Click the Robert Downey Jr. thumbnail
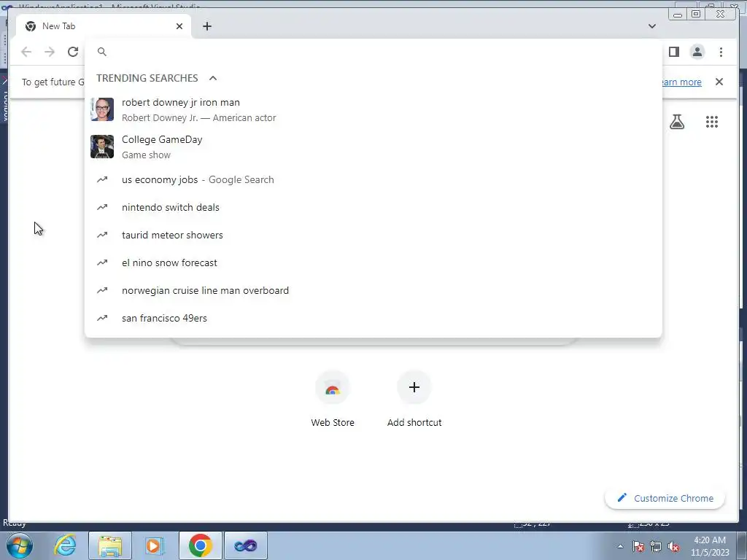Image resolution: width=747 pixels, height=560 pixels. 102,109
